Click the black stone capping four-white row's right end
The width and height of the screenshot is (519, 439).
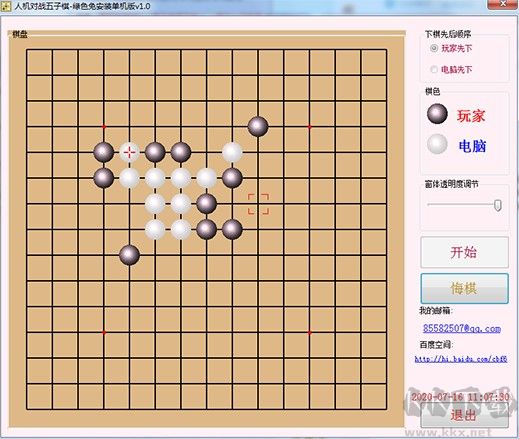click(x=232, y=178)
